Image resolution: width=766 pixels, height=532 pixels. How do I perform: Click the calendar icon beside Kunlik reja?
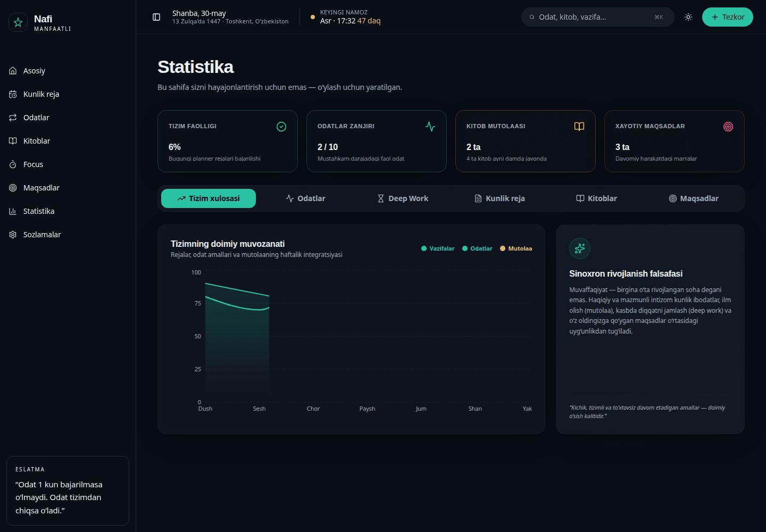13,94
